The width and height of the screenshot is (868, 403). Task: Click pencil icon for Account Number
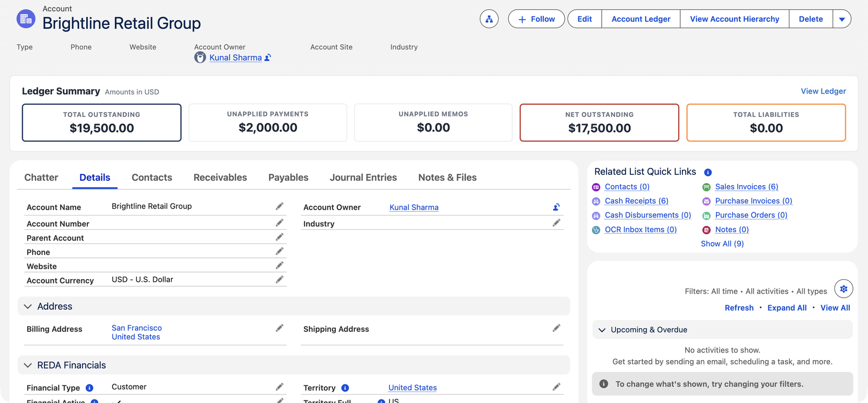(x=279, y=223)
